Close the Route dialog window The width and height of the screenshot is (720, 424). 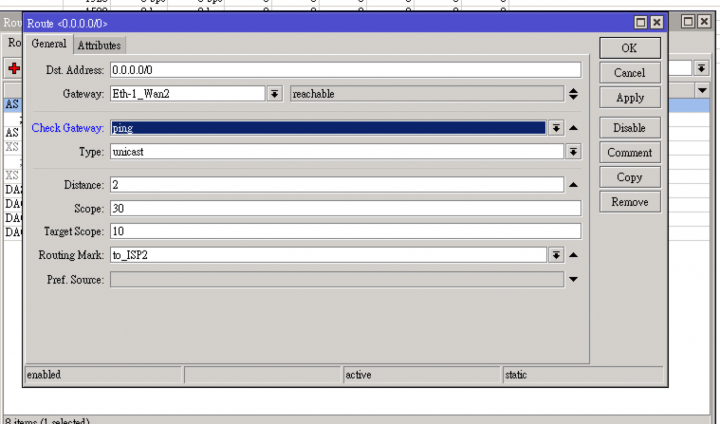(x=657, y=22)
